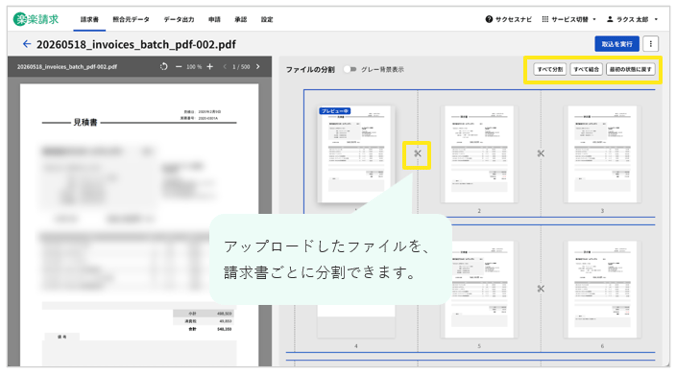Zoom out with the minus icon
676x374 pixels.
(x=178, y=67)
